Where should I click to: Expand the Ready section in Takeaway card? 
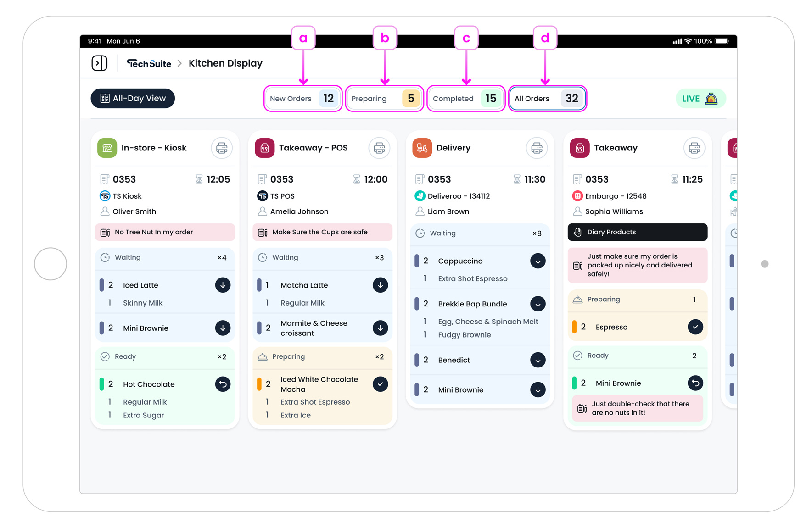(x=637, y=356)
